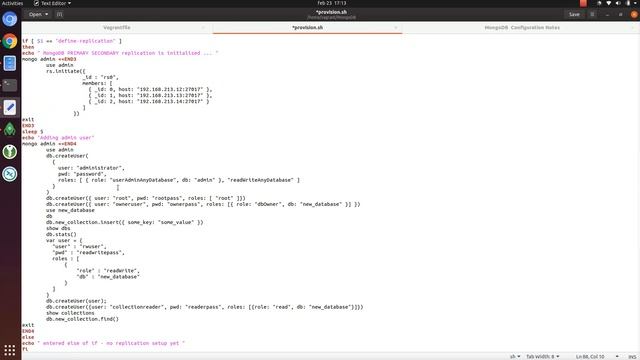The height and width of the screenshot is (360, 640).
Task: Click the 'var user = {' line
Action: point(64,240)
